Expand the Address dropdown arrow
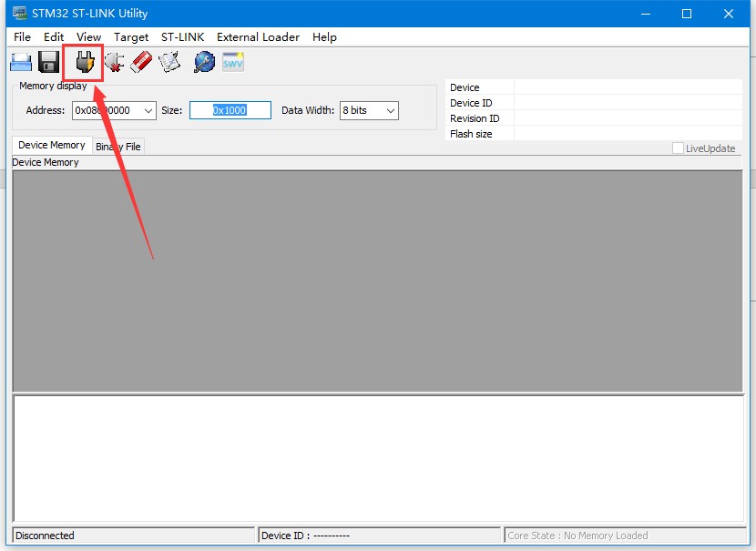The image size is (756, 551). [148, 110]
